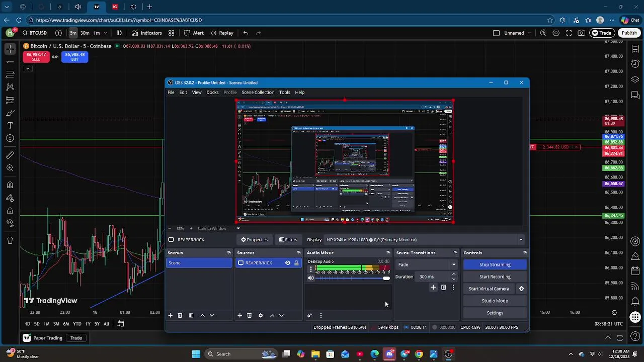Open the chart candle style selector
This screenshot has height=362, width=644.
[119, 33]
